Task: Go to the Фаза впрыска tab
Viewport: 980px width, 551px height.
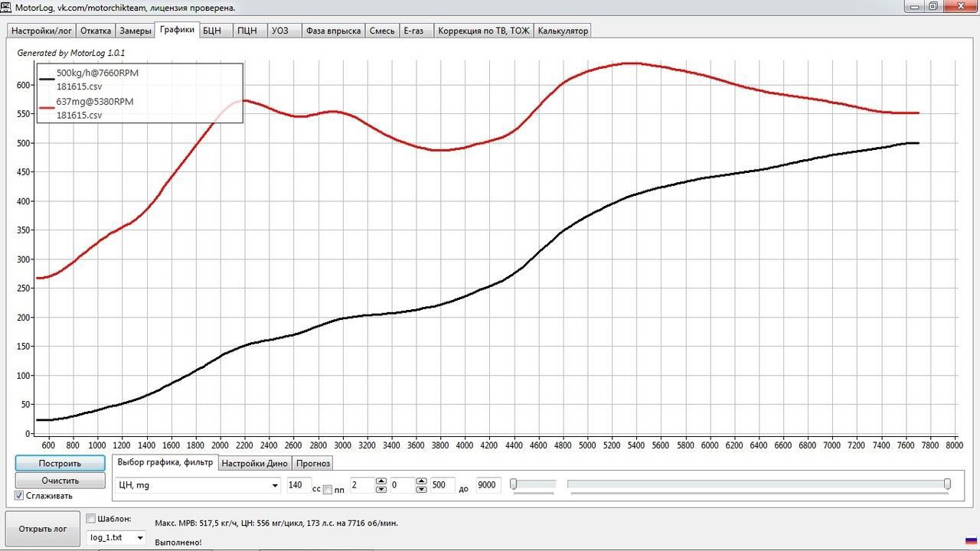Action: (x=333, y=31)
